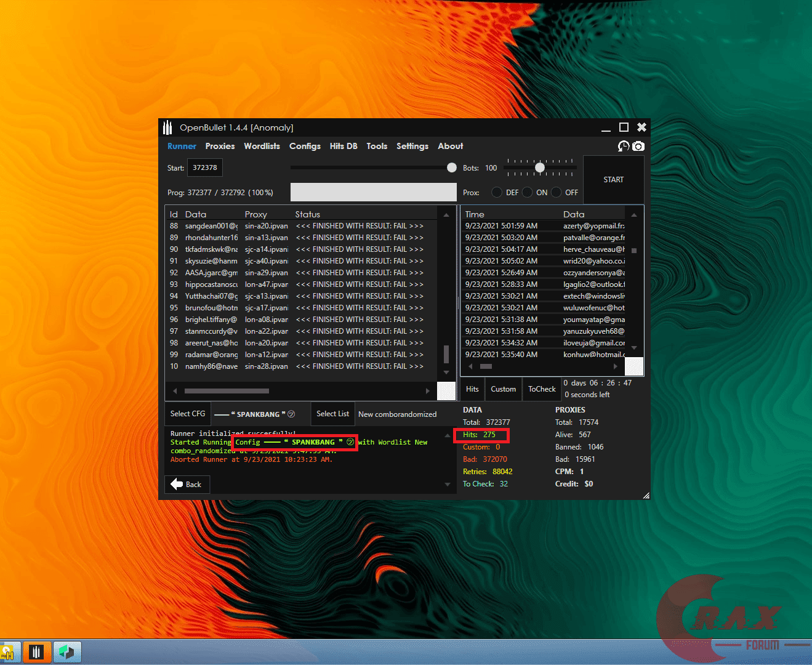The height and width of the screenshot is (665, 812).
Task: Open OpenBullet from the taskbar
Action: [x=37, y=651]
